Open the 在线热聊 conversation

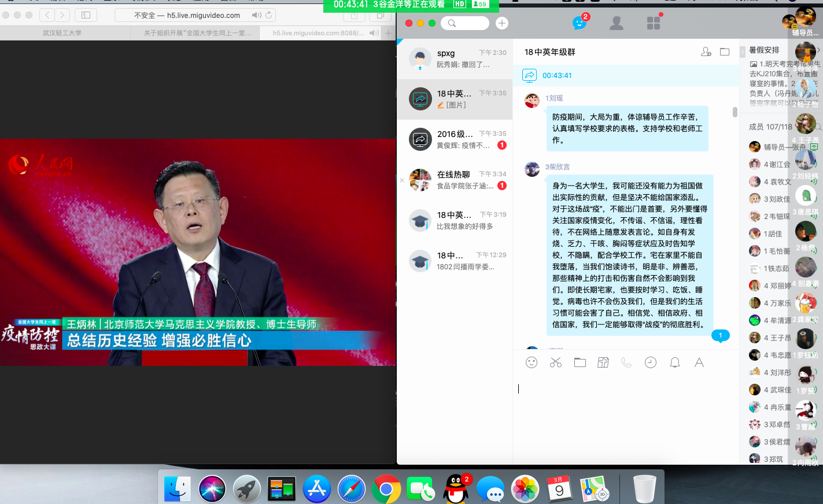click(x=455, y=180)
